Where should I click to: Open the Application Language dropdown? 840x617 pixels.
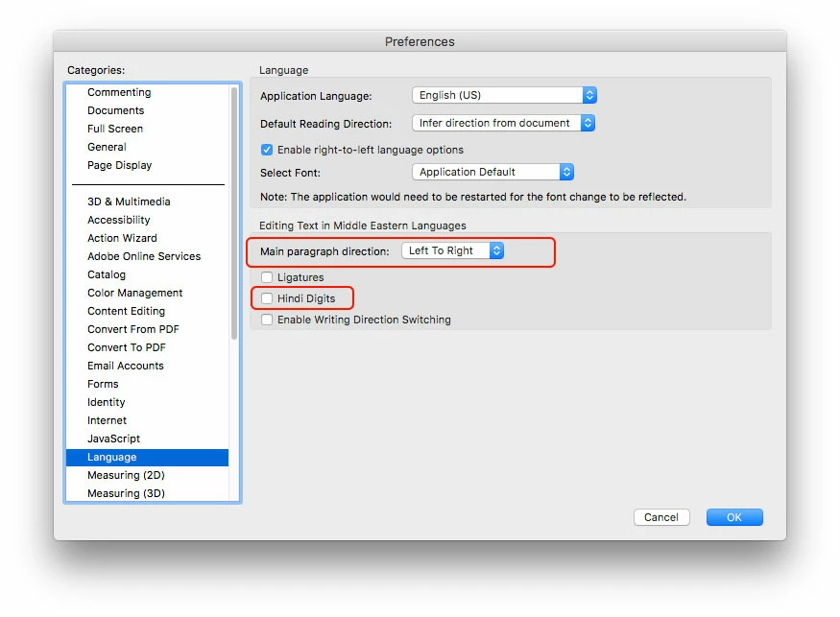pyautogui.click(x=504, y=95)
